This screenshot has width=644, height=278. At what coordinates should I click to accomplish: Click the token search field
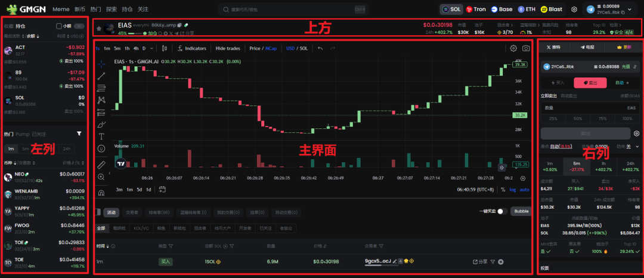pos(293,9)
